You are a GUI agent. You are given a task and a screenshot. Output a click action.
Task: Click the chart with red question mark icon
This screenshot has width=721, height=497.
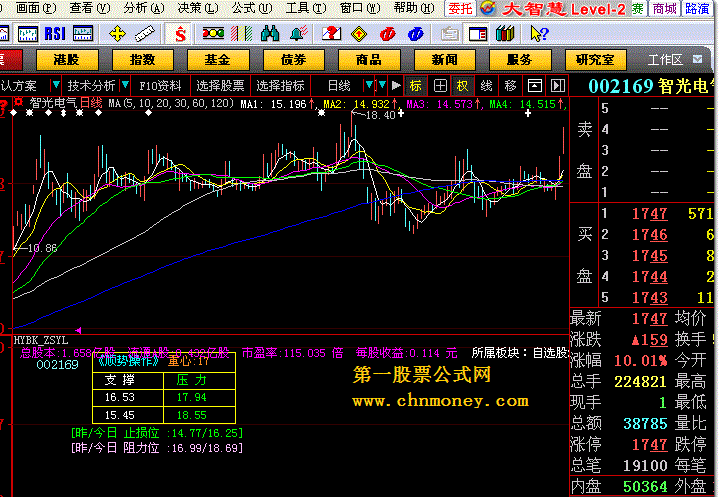coord(331,34)
